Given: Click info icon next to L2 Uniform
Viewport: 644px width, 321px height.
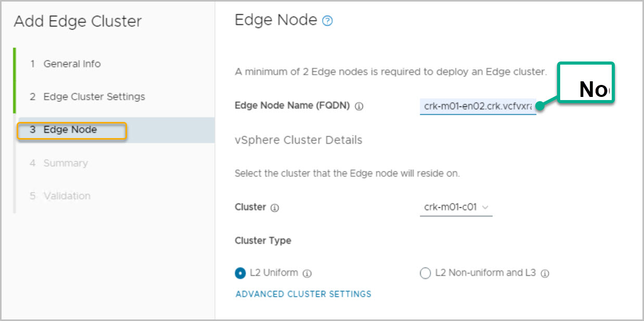Looking at the screenshot, I should [307, 273].
